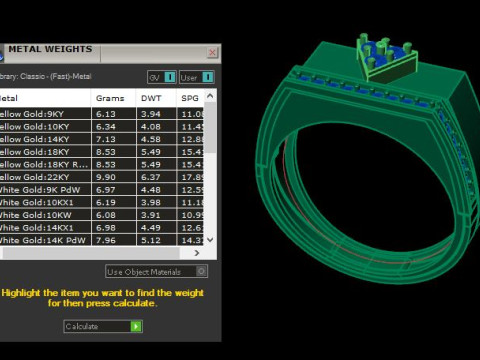Select the White Gold:10KW row
Image resolution: width=480 pixels, height=360 pixels.
[102, 215]
